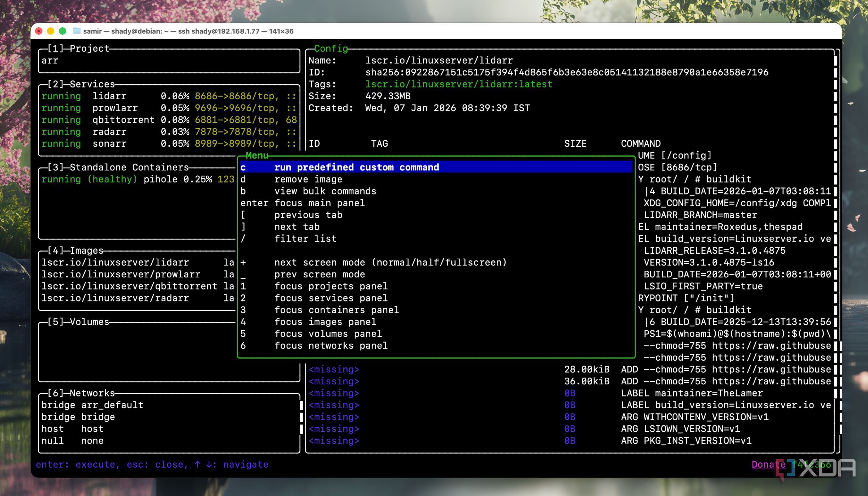This screenshot has height=496, width=868.
Task: Click the SIZE column header
Action: [x=575, y=143]
